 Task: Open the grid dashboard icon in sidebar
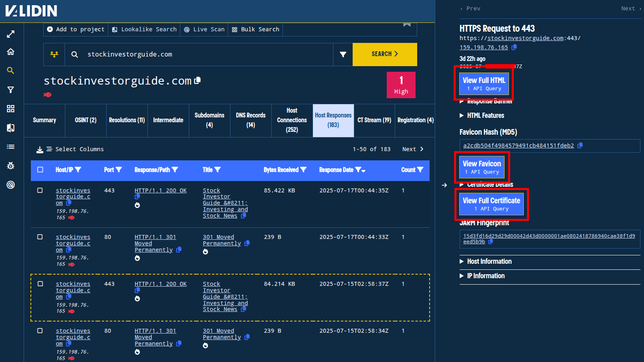[11, 109]
